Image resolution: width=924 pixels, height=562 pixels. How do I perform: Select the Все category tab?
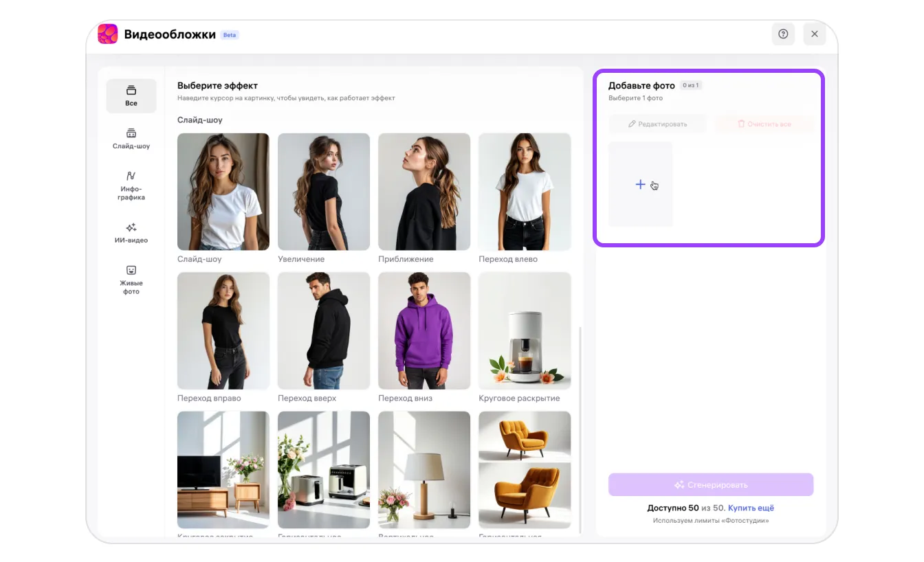tap(131, 96)
